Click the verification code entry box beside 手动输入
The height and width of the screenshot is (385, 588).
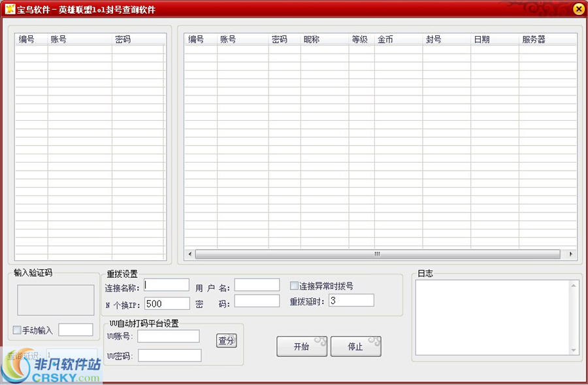pos(76,330)
